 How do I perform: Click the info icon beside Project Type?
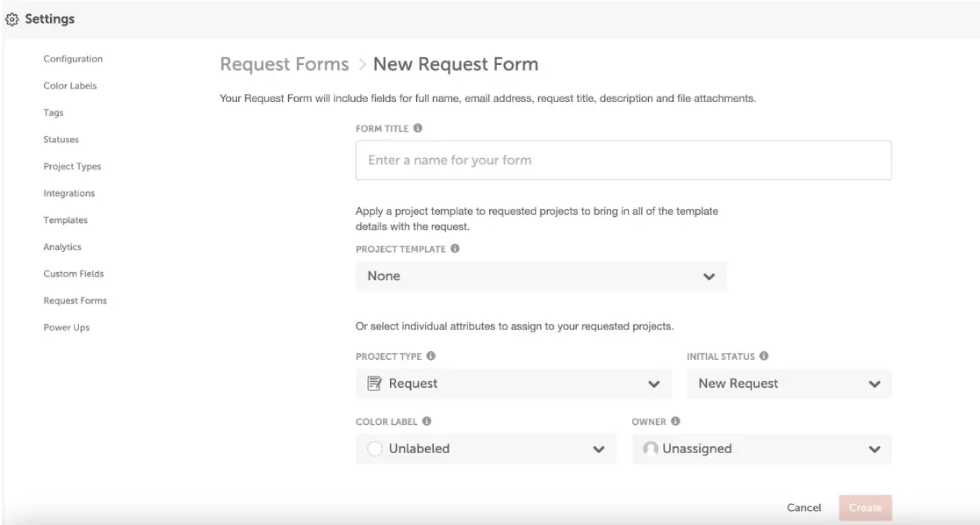pos(431,356)
